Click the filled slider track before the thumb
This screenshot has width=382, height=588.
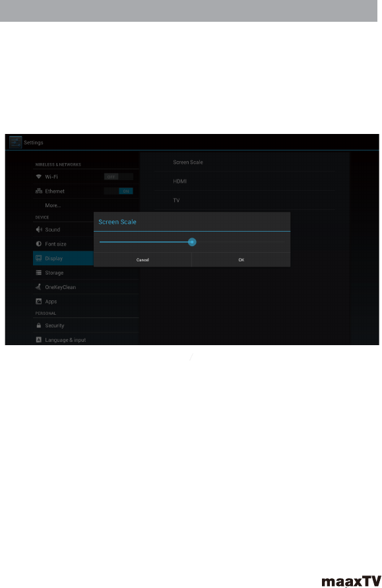click(x=144, y=242)
